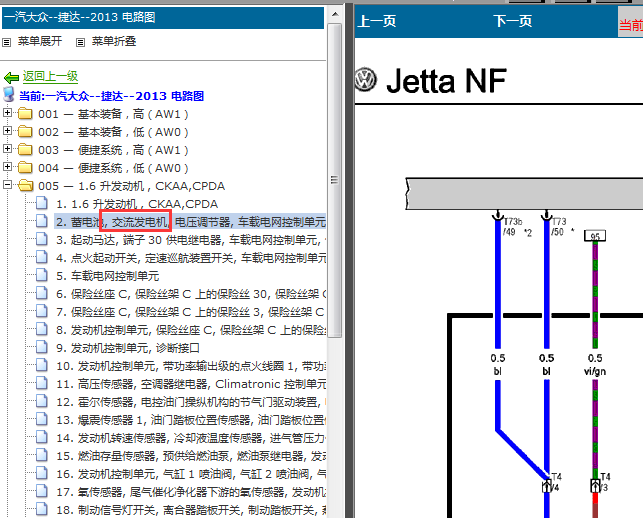
Task: Open 4. 点火起动开关, 定速巡航装置开关
Action: [x=191, y=258]
